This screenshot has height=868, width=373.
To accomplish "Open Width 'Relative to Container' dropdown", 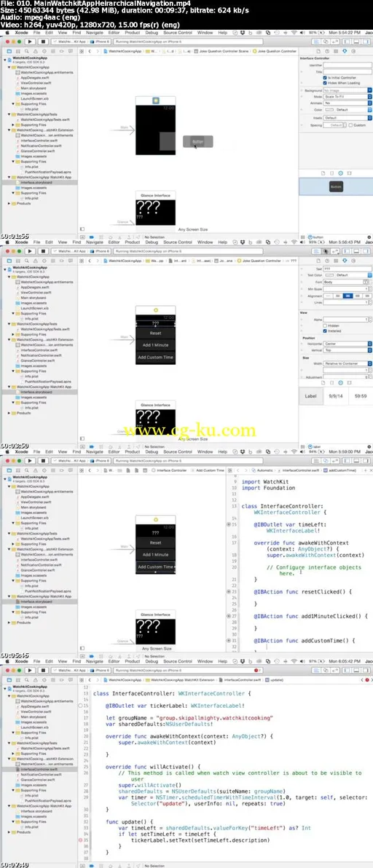I will click(347, 363).
